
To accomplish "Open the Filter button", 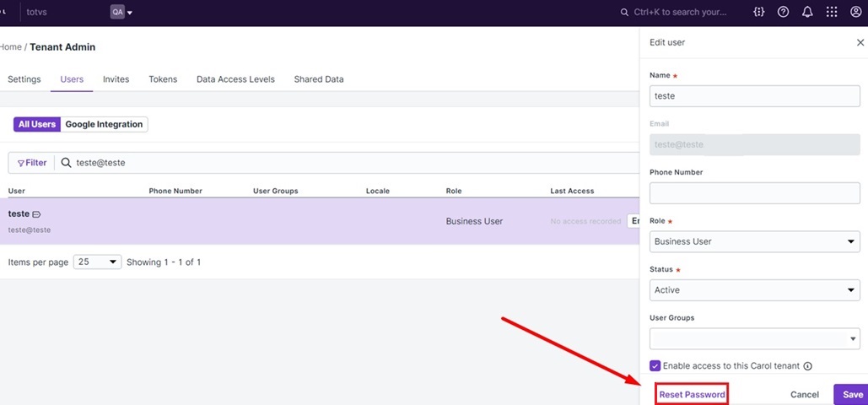I will pos(31,163).
